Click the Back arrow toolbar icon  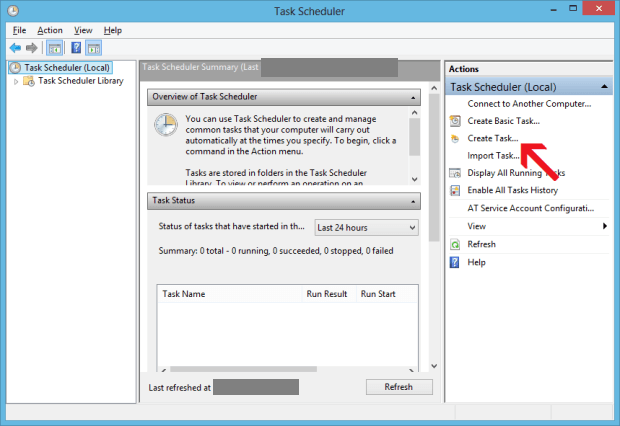[15, 48]
